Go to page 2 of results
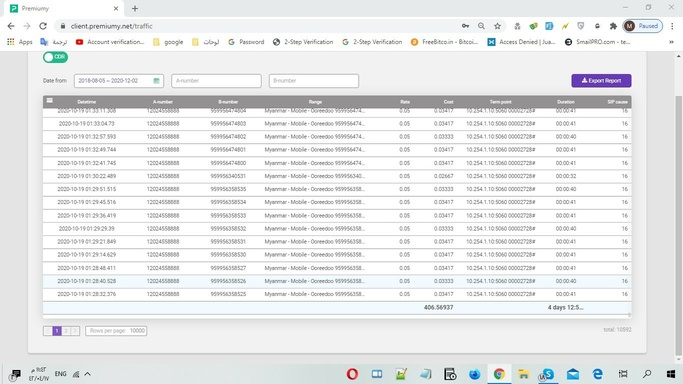This screenshot has height=384, width=683. click(x=66, y=331)
